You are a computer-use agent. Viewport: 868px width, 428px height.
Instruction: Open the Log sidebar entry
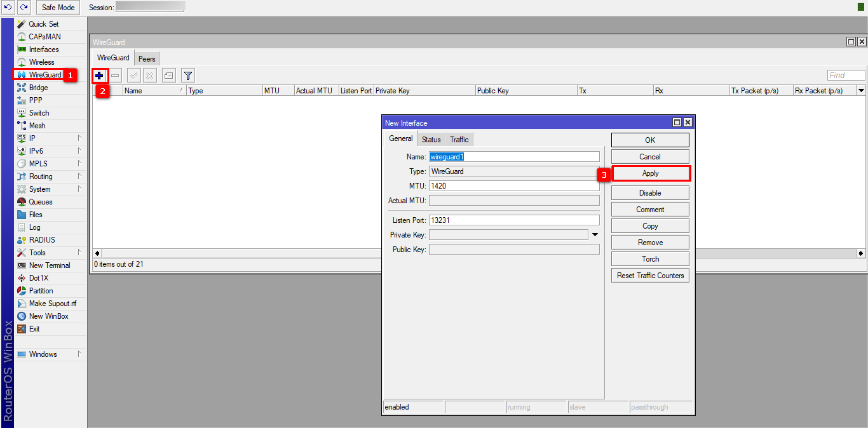(34, 227)
